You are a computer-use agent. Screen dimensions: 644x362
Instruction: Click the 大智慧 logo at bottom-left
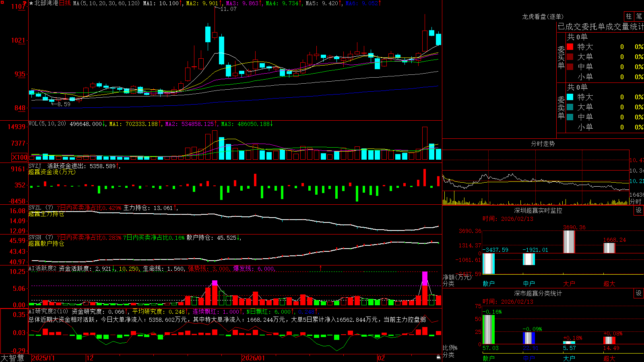pos(12,358)
